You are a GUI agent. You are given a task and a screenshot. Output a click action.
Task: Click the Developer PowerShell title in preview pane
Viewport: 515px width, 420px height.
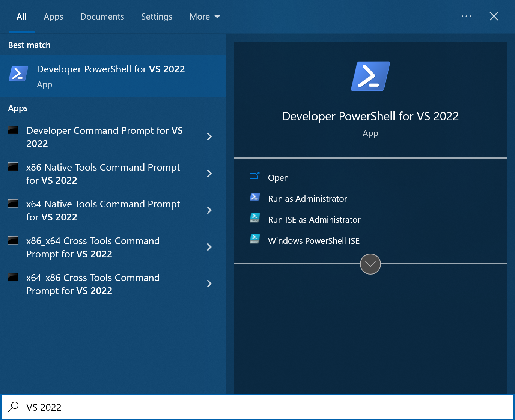click(370, 116)
